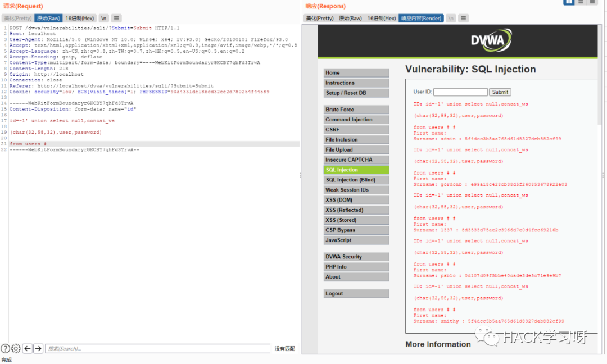Click the 'from users #' payload line
The width and height of the screenshot is (607, 364).
[x=28, y=144]
